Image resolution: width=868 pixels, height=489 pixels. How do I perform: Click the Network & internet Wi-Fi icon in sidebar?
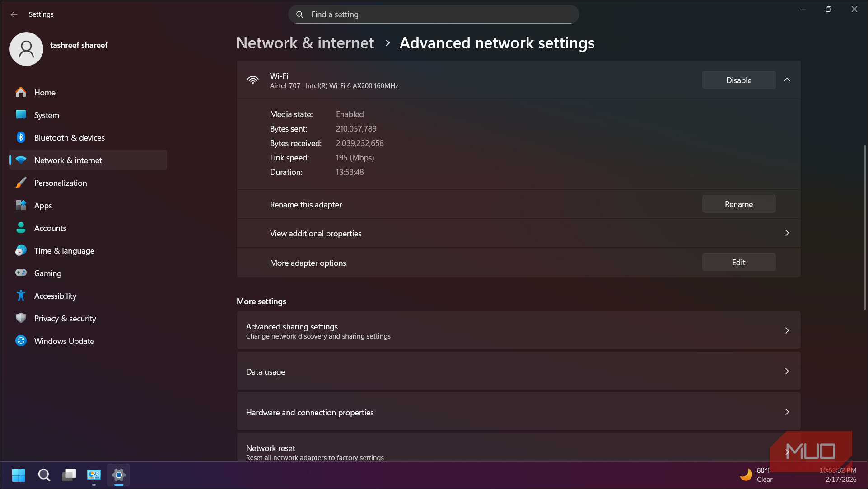pyautogui.click(x=21, y=160)
